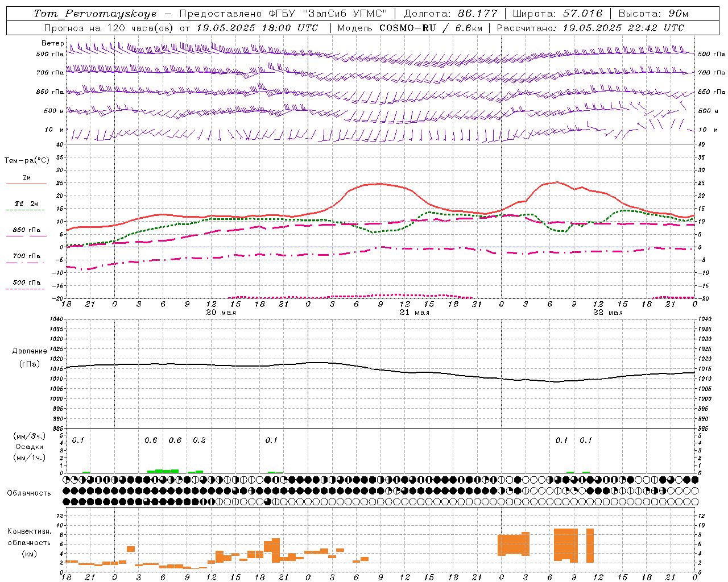This screenshot has height=582, width=728.
Task: Click the Td 2м dew point legend entry
Action: tap(27, 203)
